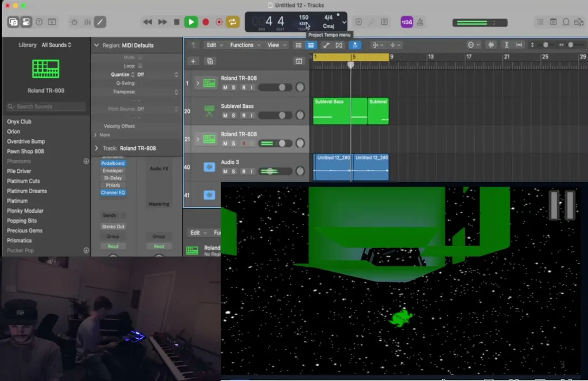Open the Edit menu in lower editor
588x381 pixels.
click(198, 233)
